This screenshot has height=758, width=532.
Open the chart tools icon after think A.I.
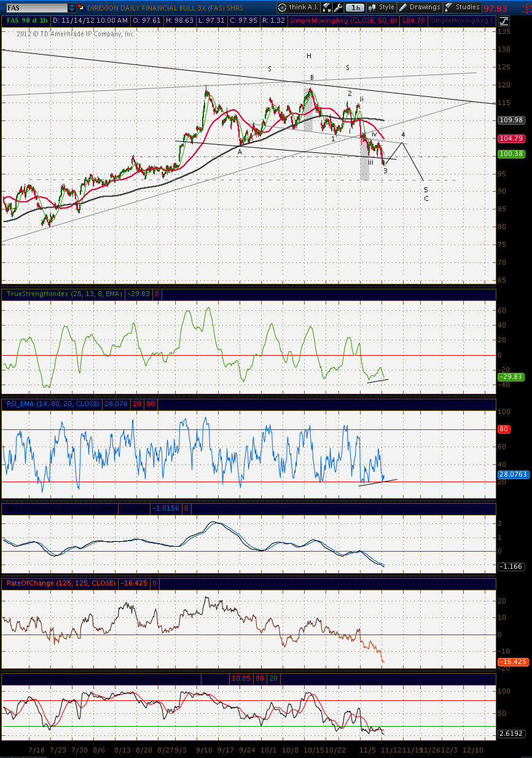point(326,7)
